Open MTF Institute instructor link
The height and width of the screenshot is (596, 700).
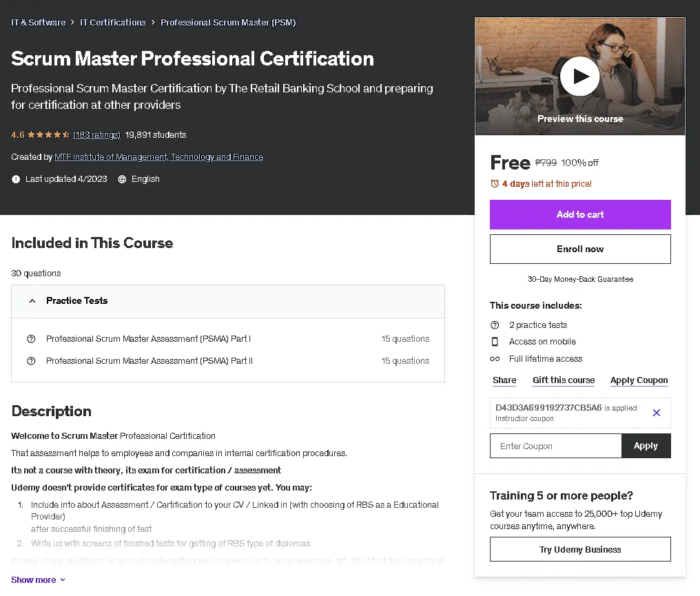click(x=158, y=156)
